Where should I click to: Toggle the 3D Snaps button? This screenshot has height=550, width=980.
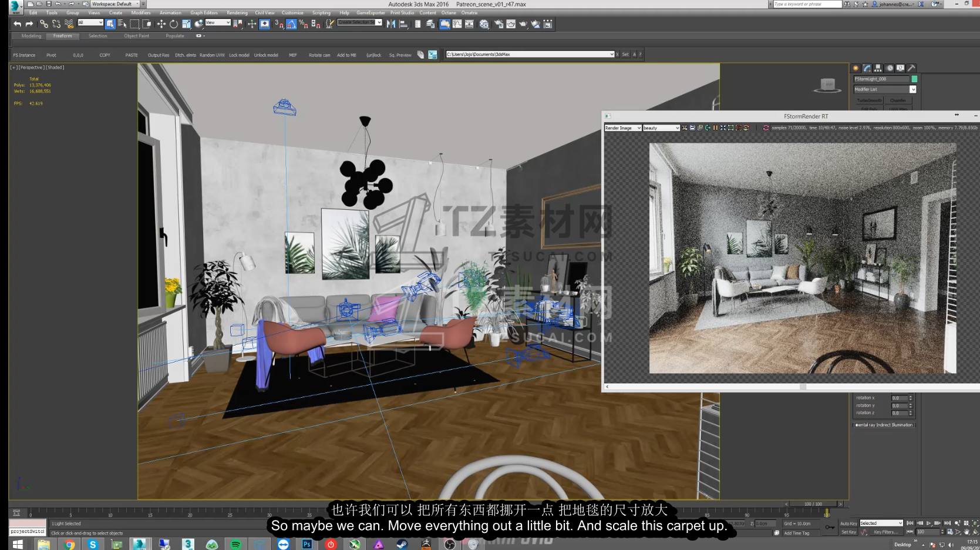[x=279, y=24]
